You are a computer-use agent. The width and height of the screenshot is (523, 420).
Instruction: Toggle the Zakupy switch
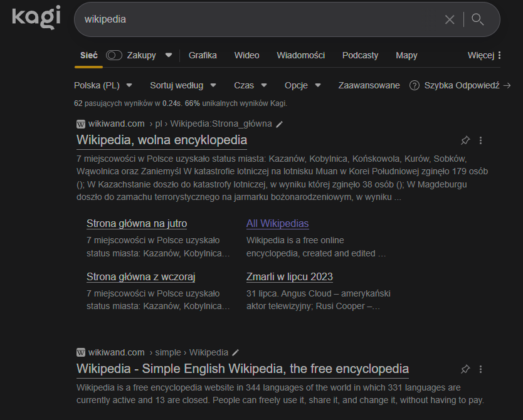pyautogui.click(x=114, y=55)
